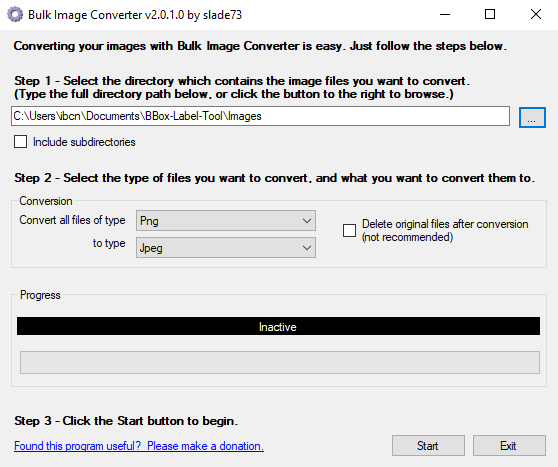Click the empty gray progress bar
558x467 pixels.
click(280, 362)
